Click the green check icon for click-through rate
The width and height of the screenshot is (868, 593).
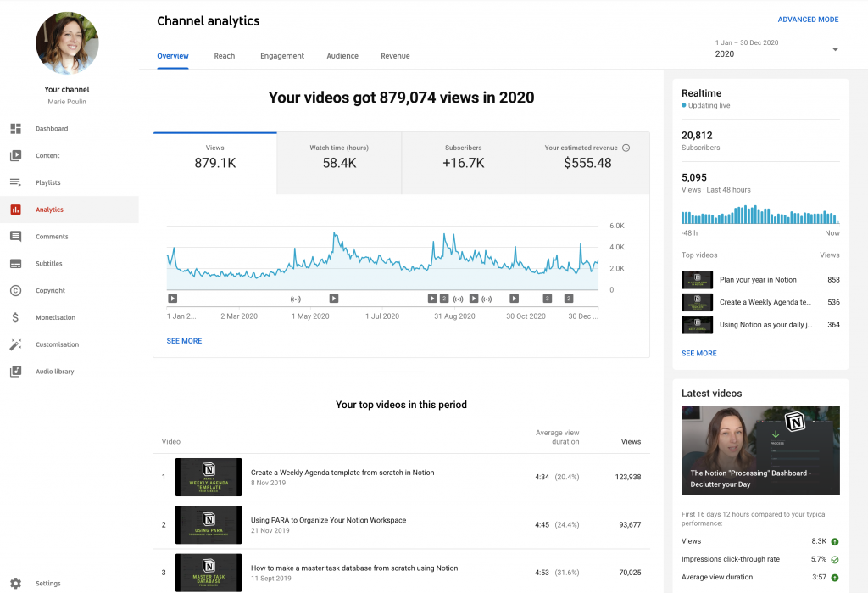coord(835,560)
